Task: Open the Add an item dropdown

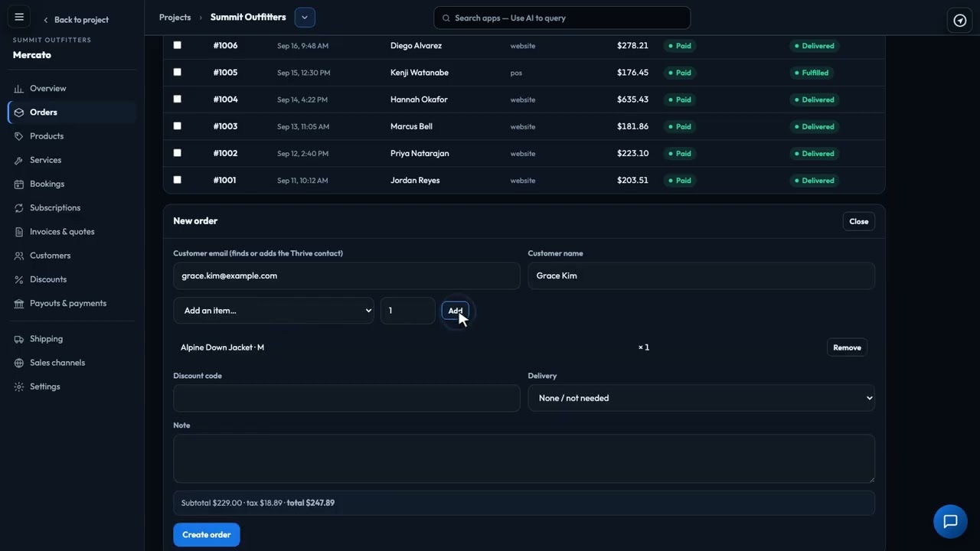Action: [x=273, y=311]
